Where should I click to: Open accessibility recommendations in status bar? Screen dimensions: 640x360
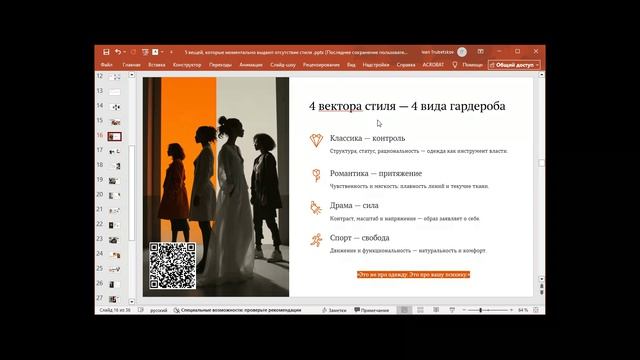coord(238,310)
